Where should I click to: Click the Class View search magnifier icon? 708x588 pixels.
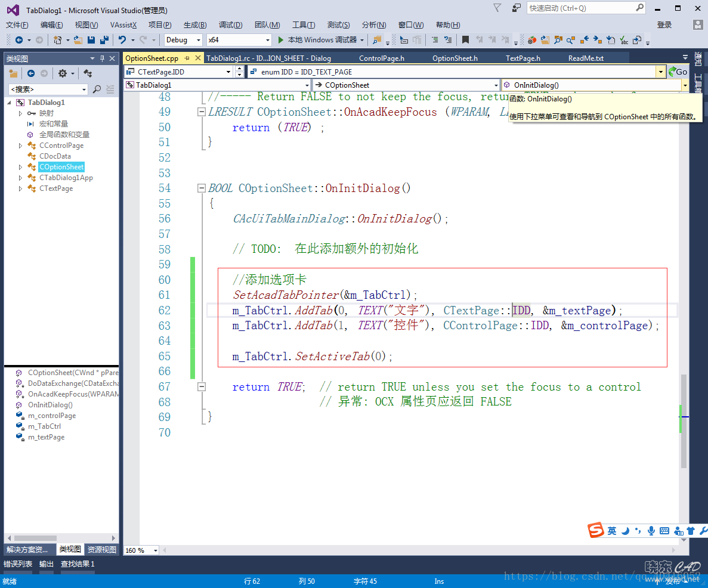point(97,89)
